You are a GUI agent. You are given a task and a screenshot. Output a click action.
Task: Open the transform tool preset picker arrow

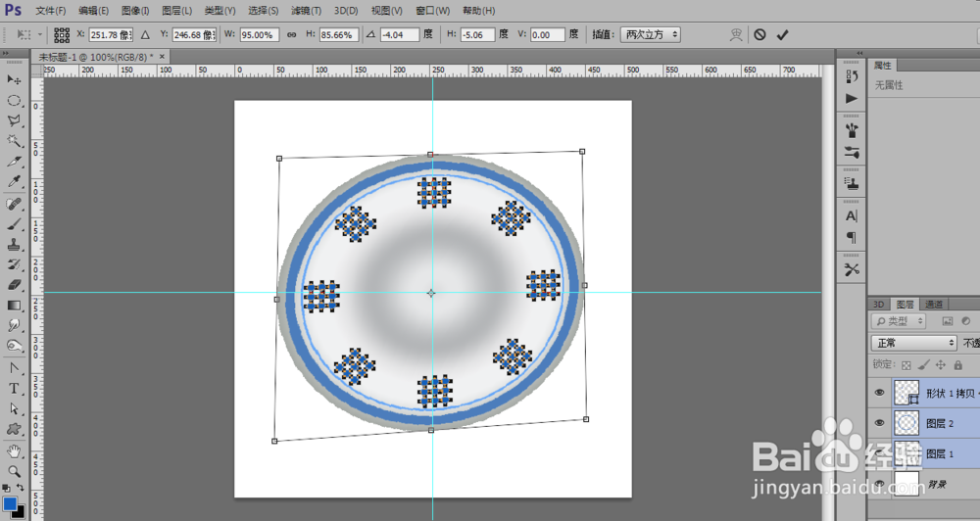tap(40, 35)
